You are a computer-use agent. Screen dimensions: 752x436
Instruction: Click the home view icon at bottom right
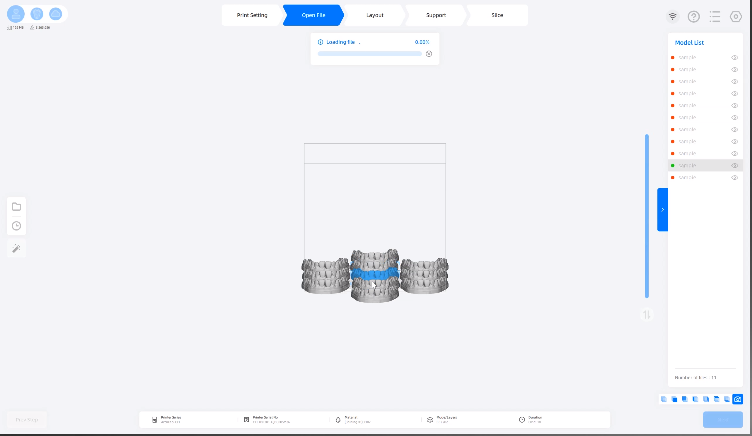(x=738, y=399)
